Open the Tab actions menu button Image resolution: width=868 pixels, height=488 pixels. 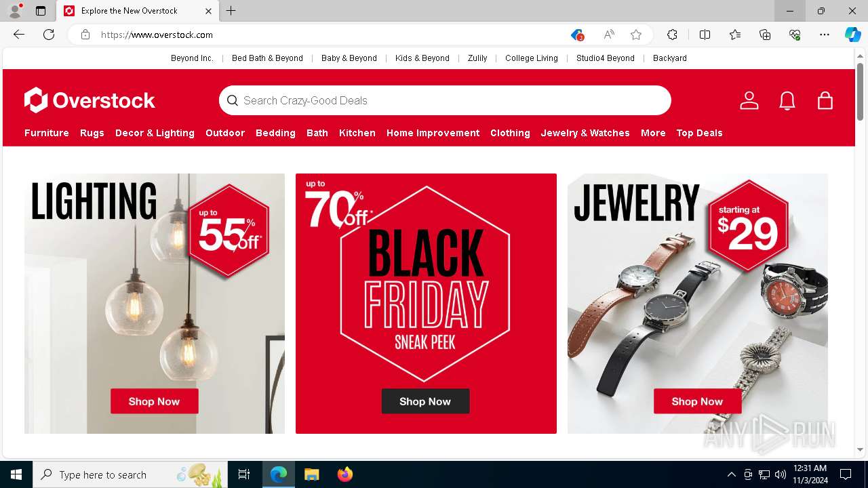(x=41, y=11)
